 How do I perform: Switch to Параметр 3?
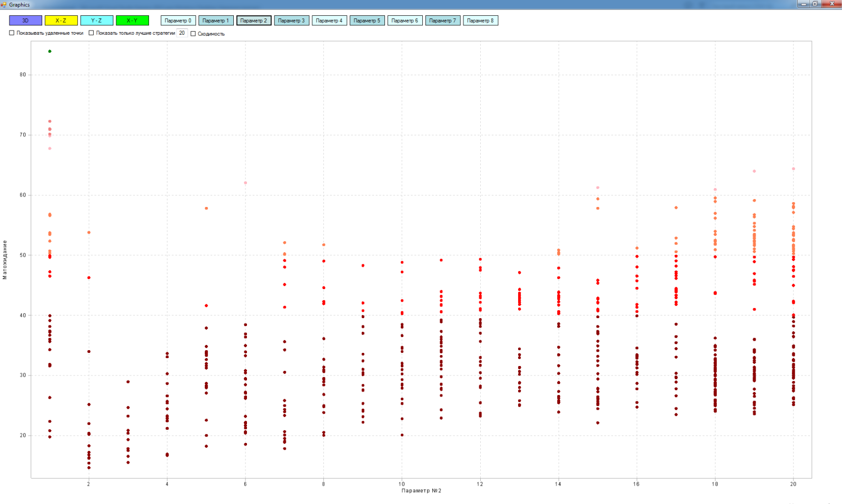[x=292, y=21]
